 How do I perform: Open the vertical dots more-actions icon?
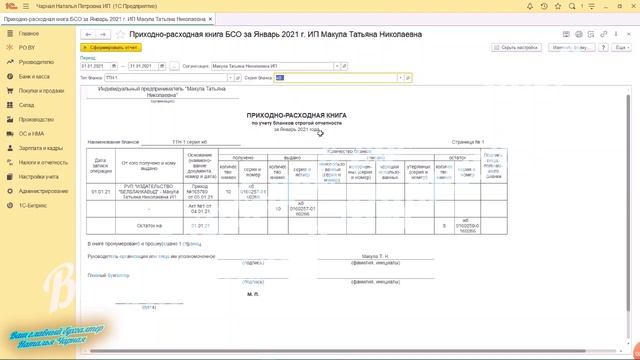coord(616,34)
